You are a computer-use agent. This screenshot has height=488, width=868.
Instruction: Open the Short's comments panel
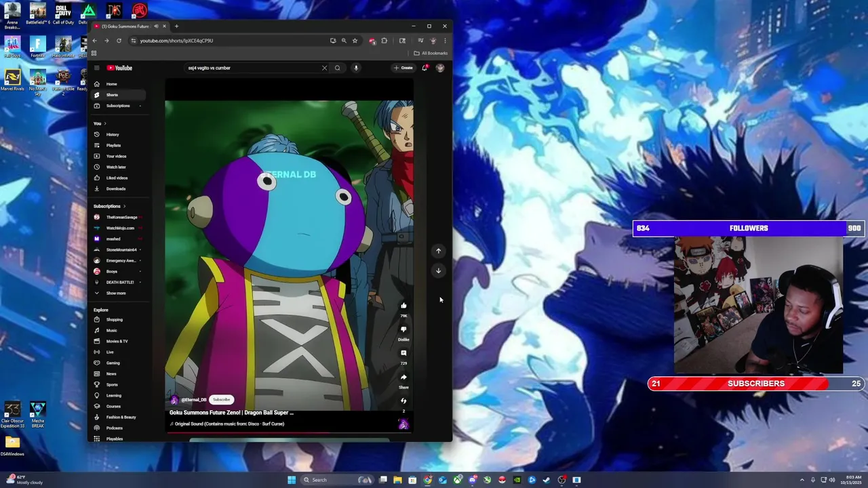403,353
